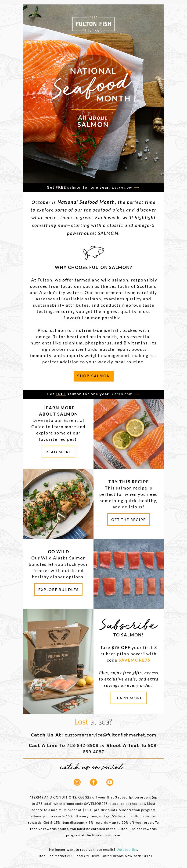Image resolution: width=187 pixels, height=868 pixels.
Task: Click the Unsubscribe link
Action: pyautogui.click(x=127, y=850)
